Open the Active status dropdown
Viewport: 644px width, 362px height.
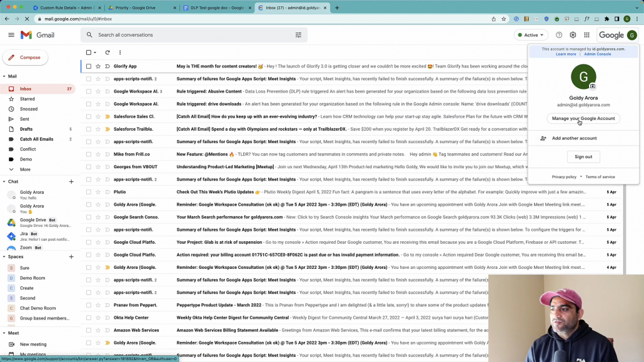(531, 35)
